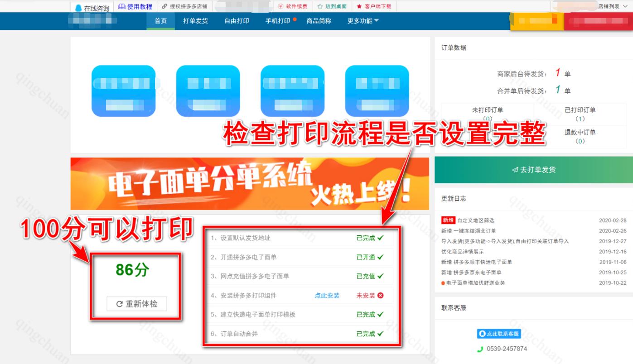Image resolution: width=633 pixels, height=364 pixels.
Task: Open the 在线咨询 chat icon
Action: 78,7
